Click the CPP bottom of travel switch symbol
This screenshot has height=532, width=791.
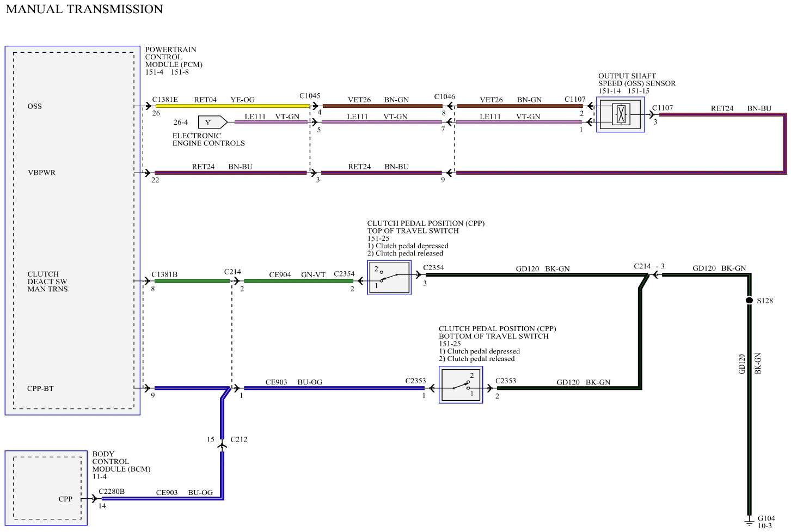pos(461,385)
